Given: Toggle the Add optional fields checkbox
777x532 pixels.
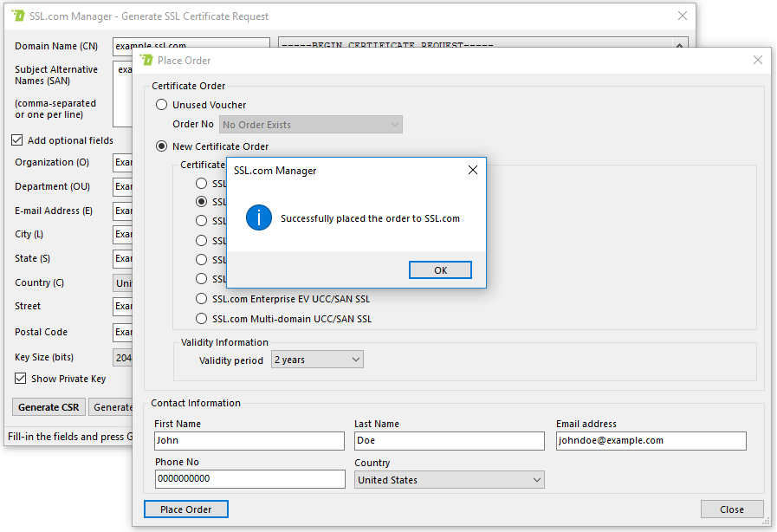Looking at the screenshot, I should click(17, 140).
